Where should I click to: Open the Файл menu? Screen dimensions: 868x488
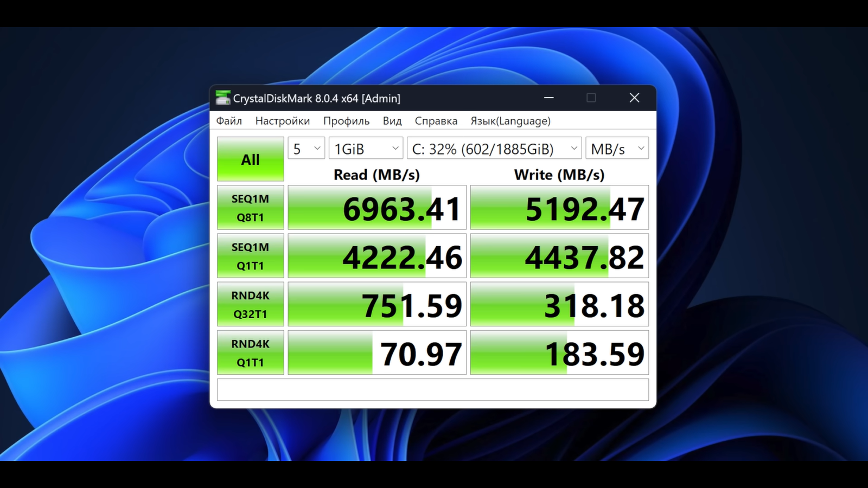point(229,121)
